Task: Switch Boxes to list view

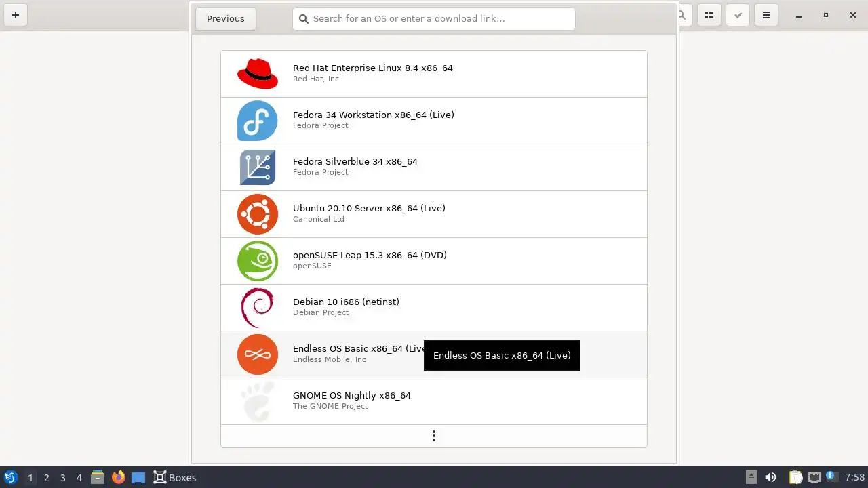Action: click(709, 15)
